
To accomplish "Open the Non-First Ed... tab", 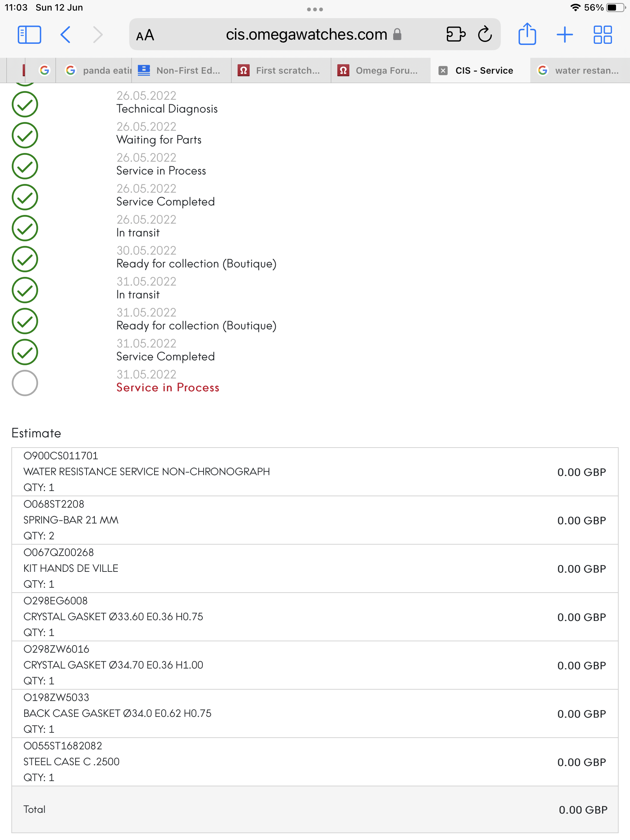I will 182,71.
